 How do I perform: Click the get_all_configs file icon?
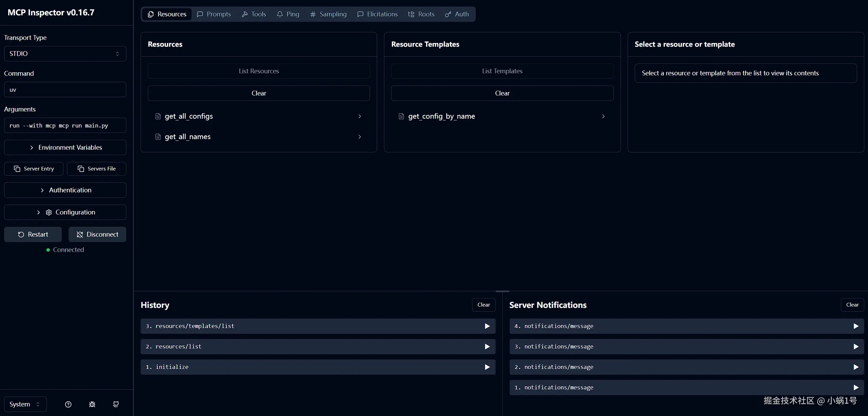pos(158,116)
